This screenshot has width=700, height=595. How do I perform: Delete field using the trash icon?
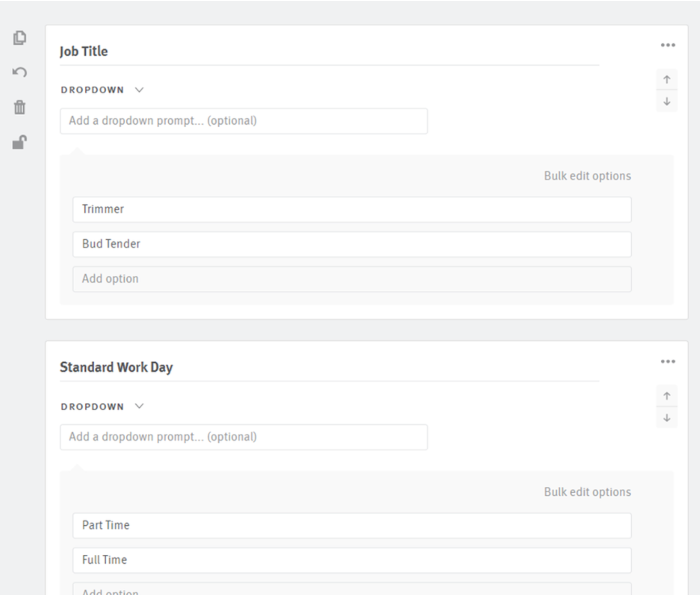point(20,107)
